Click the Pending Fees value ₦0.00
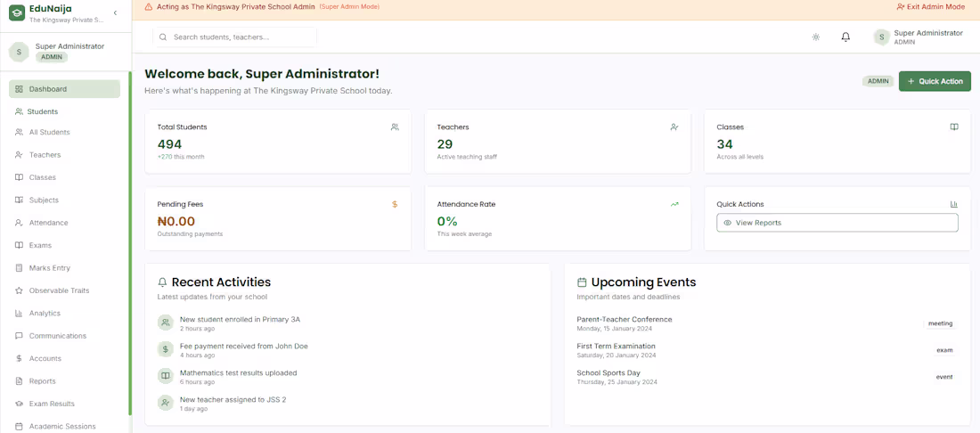This screenshot has width=980, height=433. pos(176,221)
